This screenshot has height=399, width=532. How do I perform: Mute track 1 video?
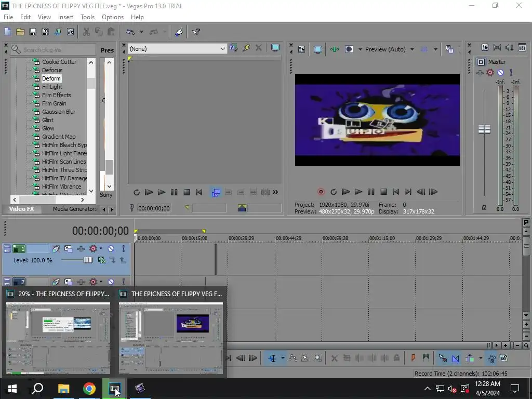click(x=111, y=249)
